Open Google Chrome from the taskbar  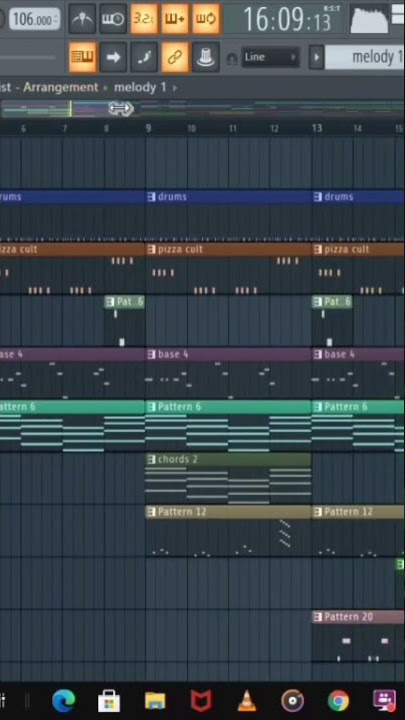(338, 702)
